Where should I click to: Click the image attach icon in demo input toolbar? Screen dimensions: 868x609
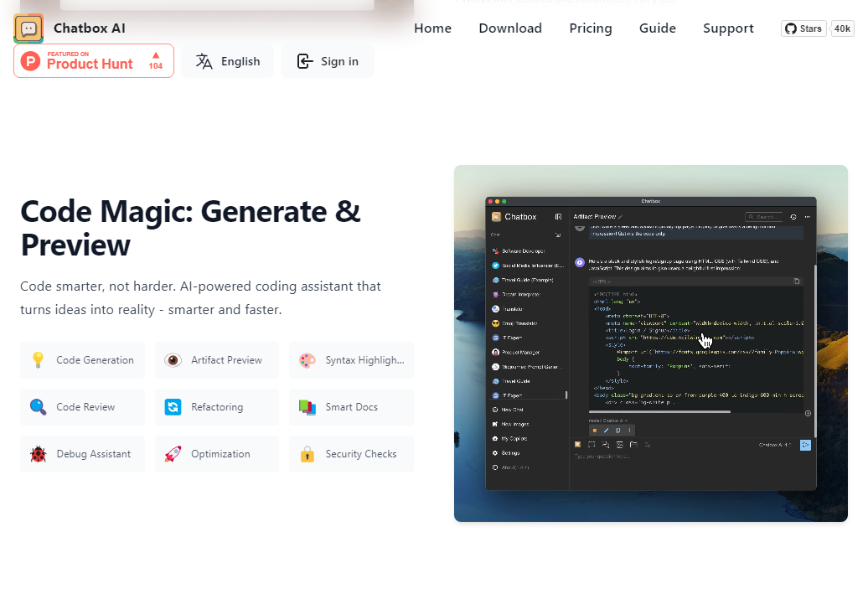coord(619,445)
